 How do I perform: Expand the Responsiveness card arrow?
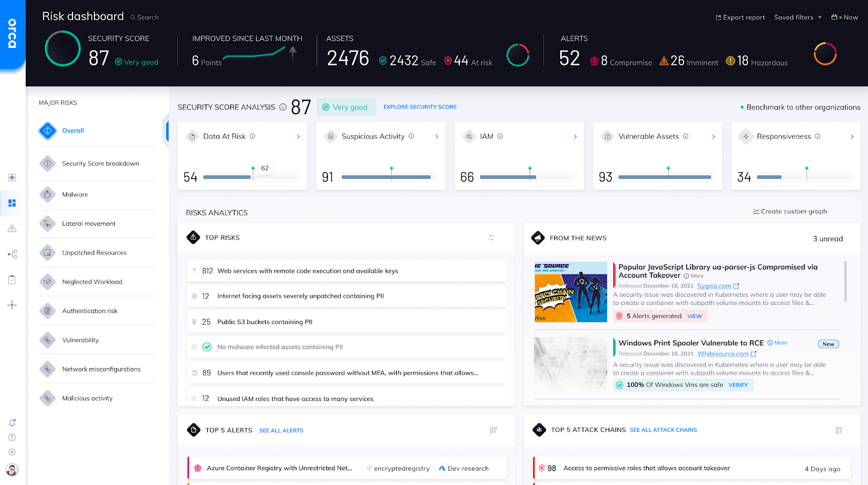pos(852,136)
